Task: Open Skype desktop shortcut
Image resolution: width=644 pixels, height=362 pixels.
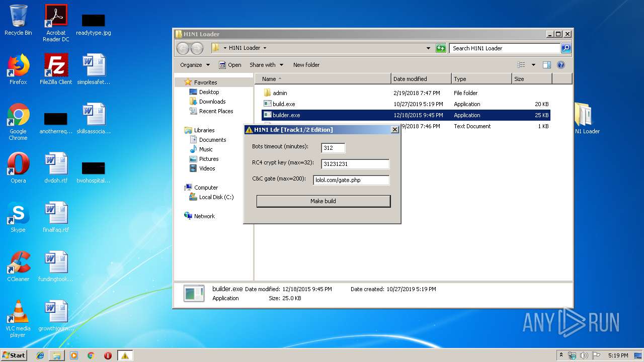Action: click(18, 217)
